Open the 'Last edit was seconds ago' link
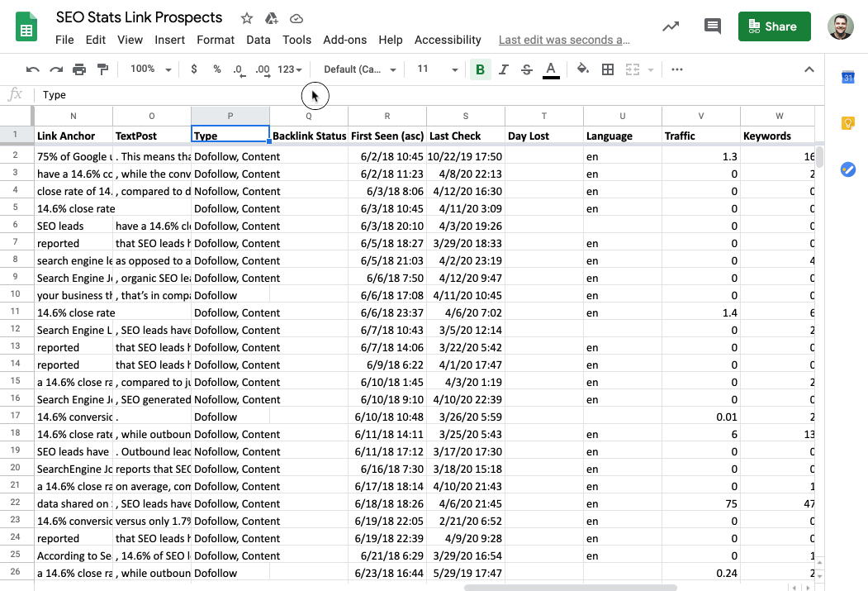 click(x=564, y=40)
